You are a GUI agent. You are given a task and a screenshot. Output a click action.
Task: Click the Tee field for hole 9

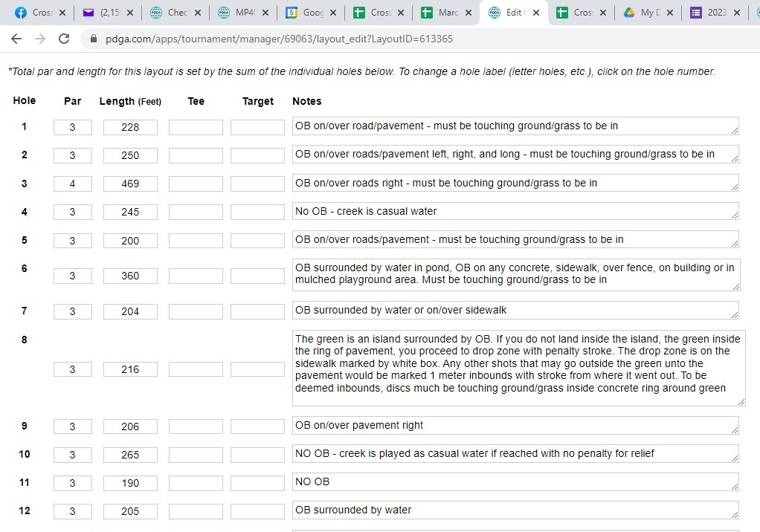click(x=196, y=426)
